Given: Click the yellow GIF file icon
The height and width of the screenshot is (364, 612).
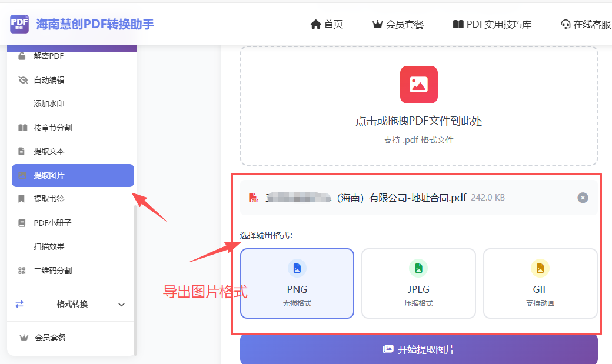Looking at the screenshot, I should (540, 268).
